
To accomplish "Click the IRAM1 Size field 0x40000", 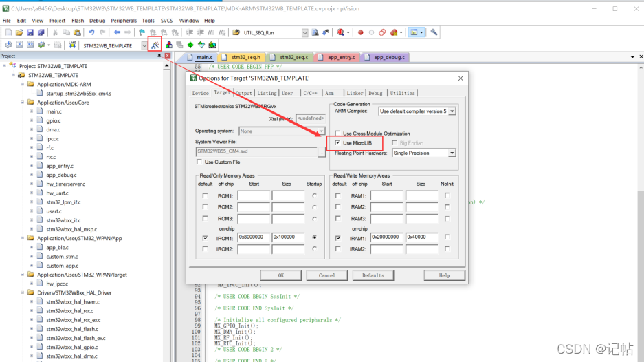I will [421, 237].
